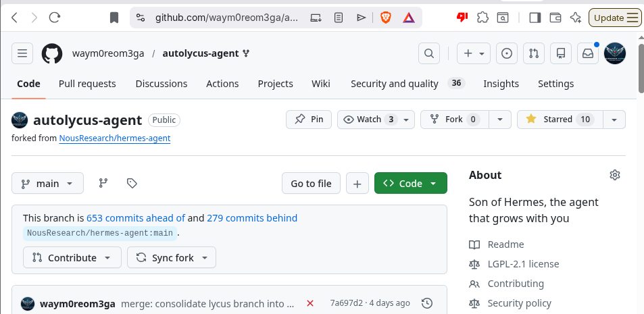Switch to the Pull requests tab

tap(87, 84)
